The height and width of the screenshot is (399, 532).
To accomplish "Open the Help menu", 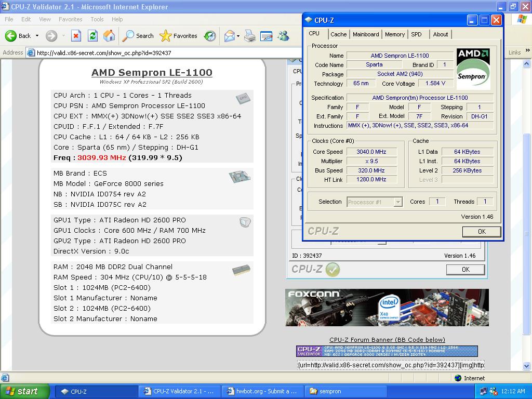I will 117,19.
